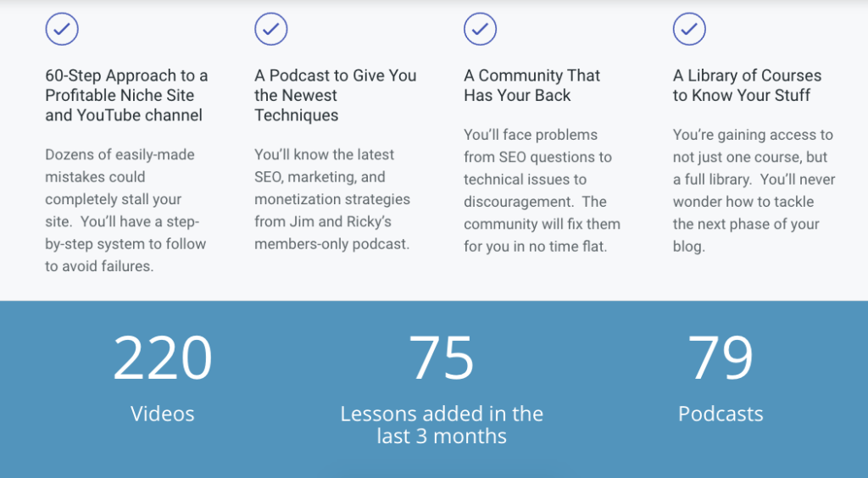
Task: Select the 'A Community That Has Your Back' heading
Action: (x=531, y=85)
